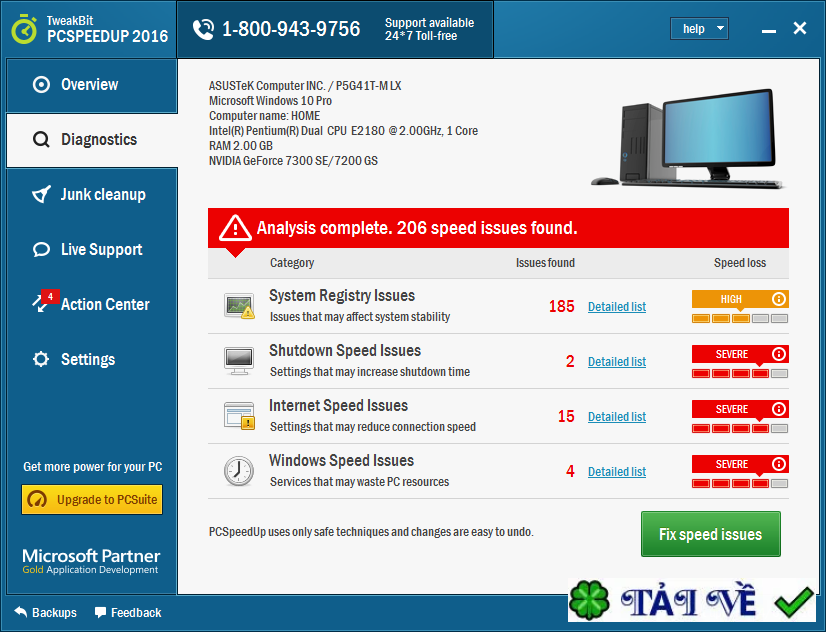Open Detailed list for System Registry Issues
The width and height of the screenshot is (826, 632).
point(617,307)
